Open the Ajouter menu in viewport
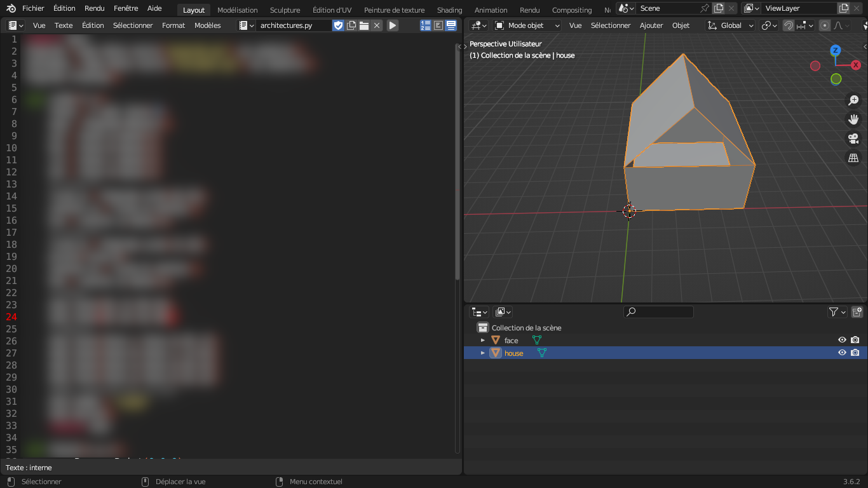 [x=651, y=25]
